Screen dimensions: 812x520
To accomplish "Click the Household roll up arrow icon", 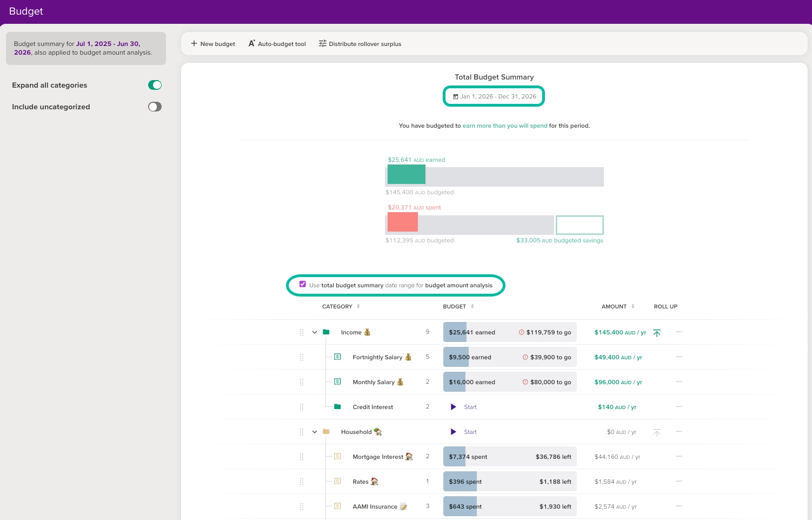I will pyautogui.click(x=657, y=432).
